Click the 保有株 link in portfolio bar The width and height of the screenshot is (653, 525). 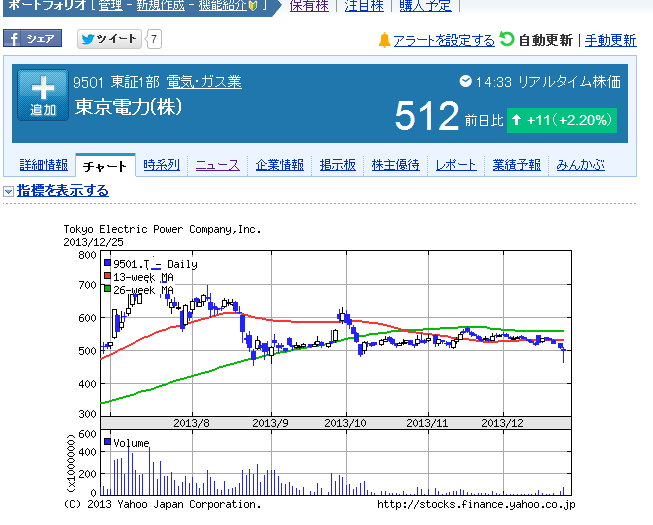point(307,6)
